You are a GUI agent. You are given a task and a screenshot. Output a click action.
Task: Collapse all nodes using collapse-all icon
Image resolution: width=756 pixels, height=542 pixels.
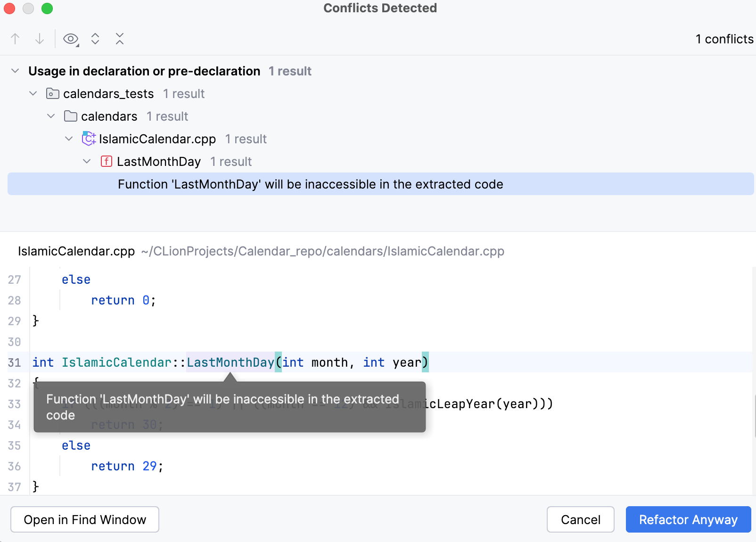point(120,39)
